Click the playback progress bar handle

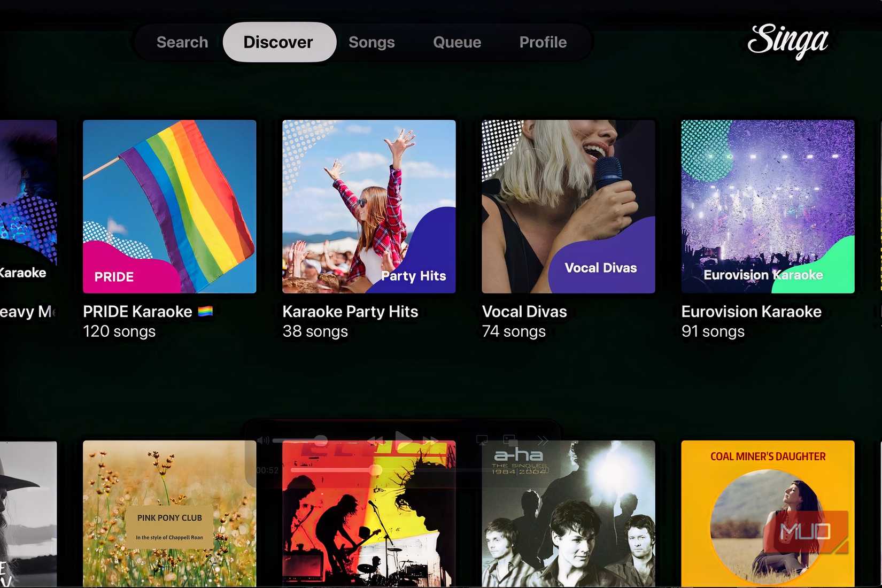pos(376,470)
